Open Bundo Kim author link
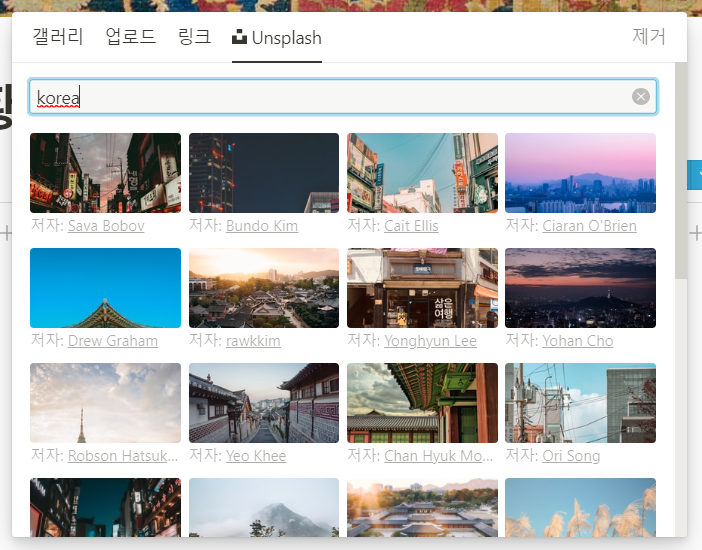Viewport: 702px width, 550px height. 262,226
